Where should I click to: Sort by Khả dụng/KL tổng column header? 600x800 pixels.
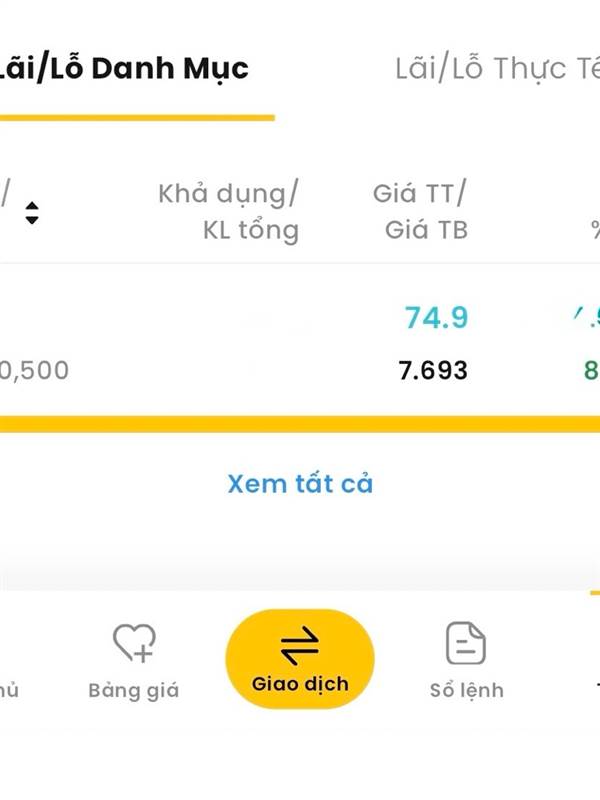(228, 212)
